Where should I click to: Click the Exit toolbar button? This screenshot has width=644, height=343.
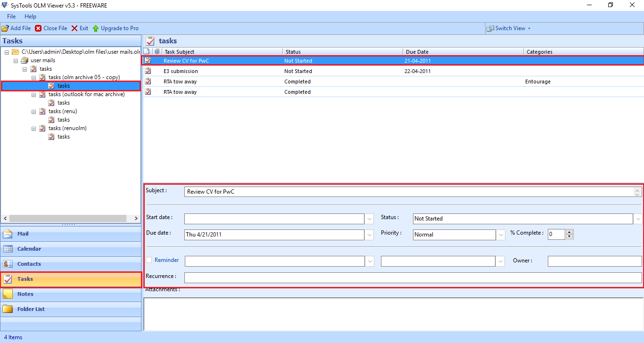80,28
